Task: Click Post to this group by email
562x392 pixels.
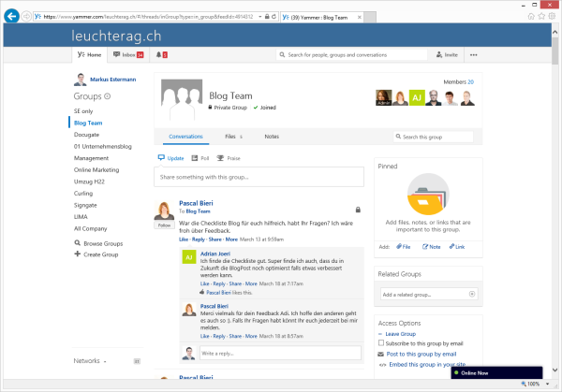Action: [x=421, y=354]
